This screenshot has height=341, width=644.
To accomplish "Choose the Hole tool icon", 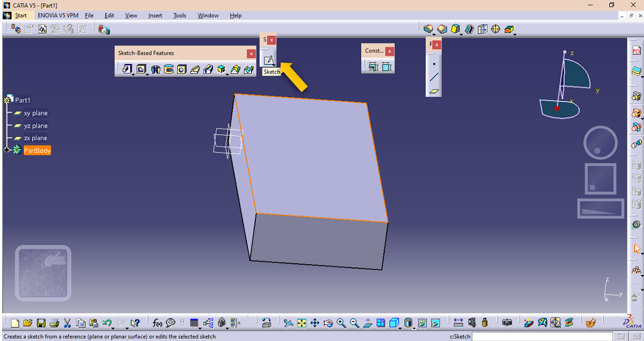I will point(181,69).
